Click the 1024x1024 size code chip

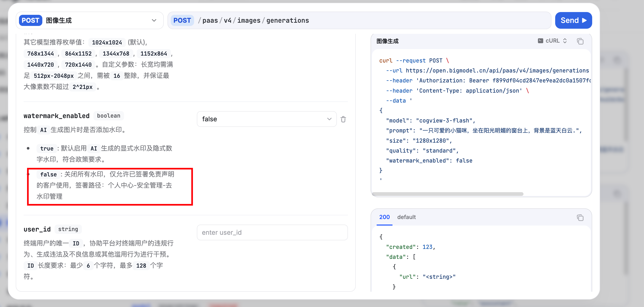coord(107,42)
